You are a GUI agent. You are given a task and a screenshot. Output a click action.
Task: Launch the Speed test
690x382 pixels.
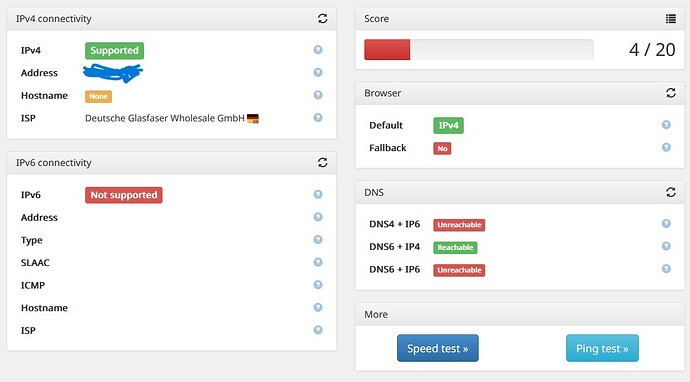click(x=437, y=348)
